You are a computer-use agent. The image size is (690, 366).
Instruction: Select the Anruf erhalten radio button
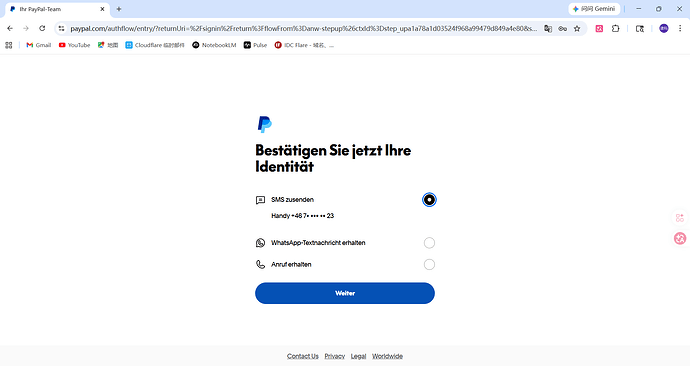click(429, 264)
